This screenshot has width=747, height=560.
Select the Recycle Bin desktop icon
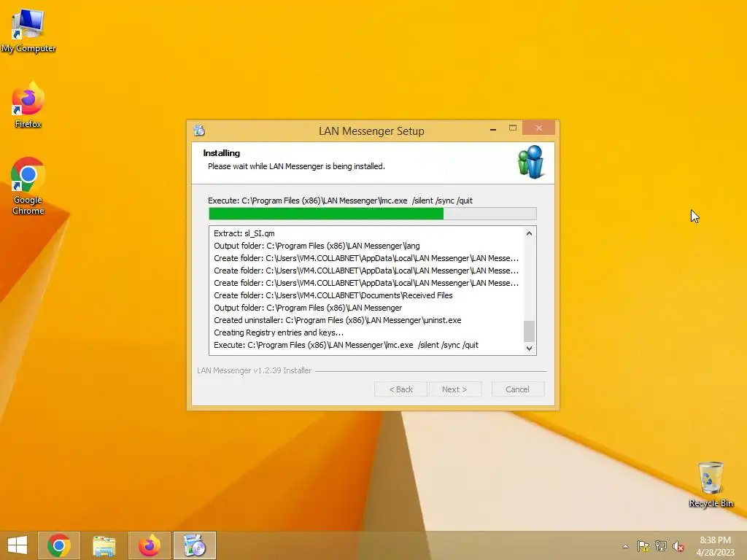[711, 484]
